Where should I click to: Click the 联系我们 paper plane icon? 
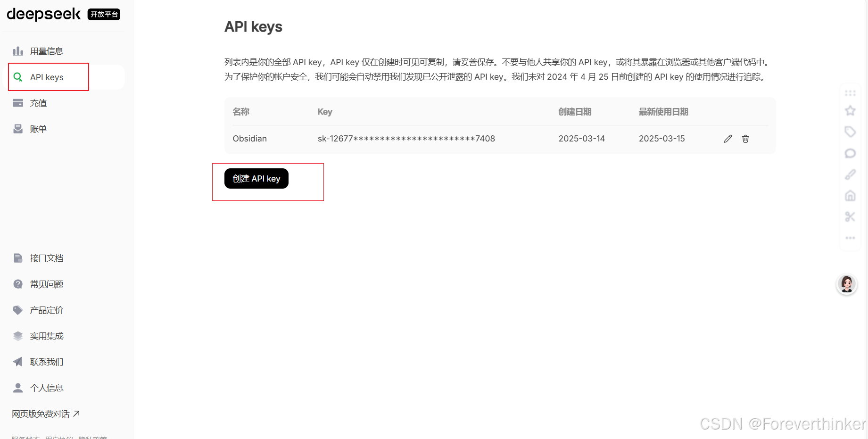tap(18, 362)
